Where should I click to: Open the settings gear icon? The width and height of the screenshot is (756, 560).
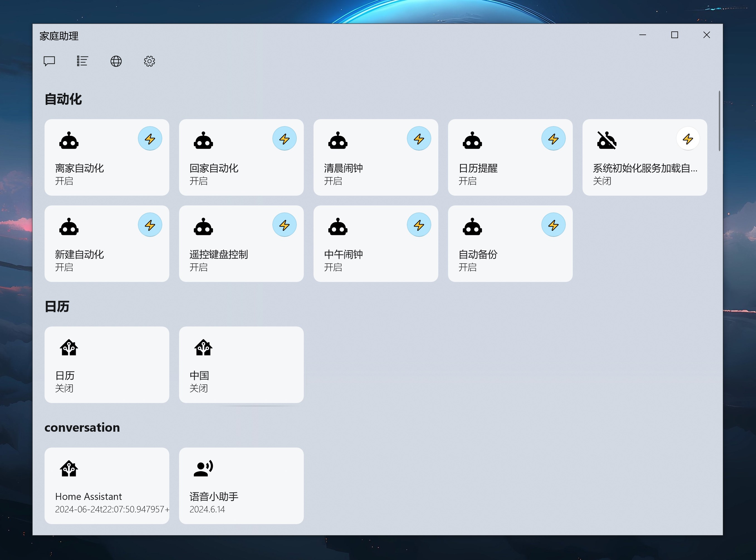[x=149, y=61]
